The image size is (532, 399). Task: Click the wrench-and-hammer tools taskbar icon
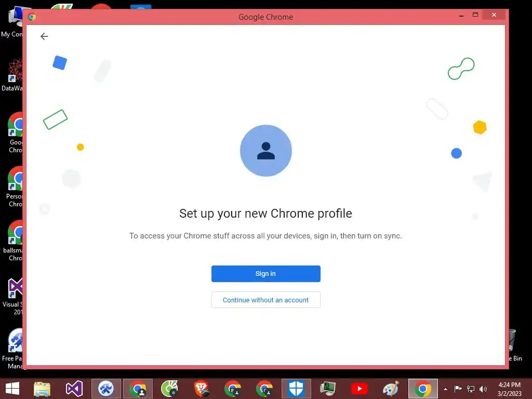tap(106, 389)
